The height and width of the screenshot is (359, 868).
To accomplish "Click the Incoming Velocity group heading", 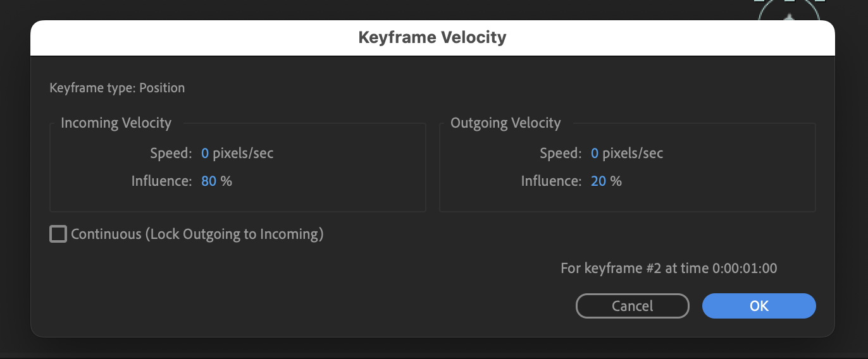I will [116, 123].
